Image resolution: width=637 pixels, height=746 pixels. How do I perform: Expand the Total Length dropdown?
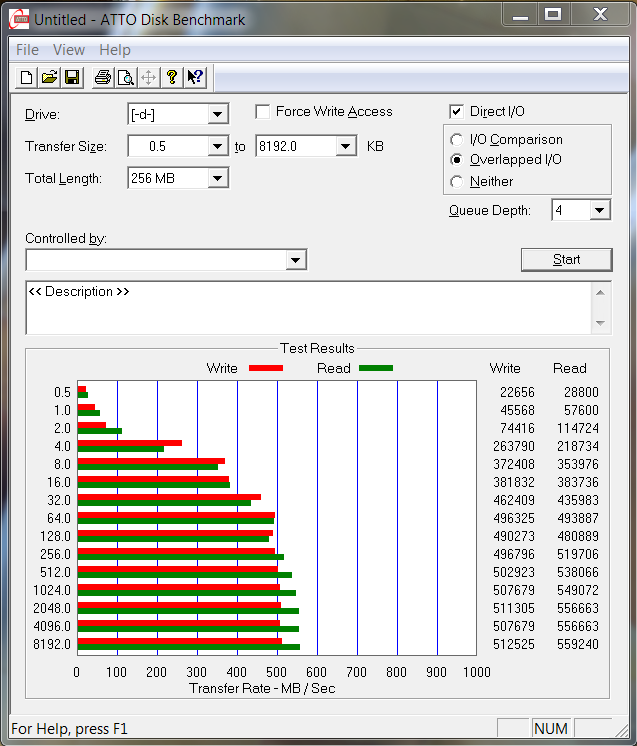[218, 179]
